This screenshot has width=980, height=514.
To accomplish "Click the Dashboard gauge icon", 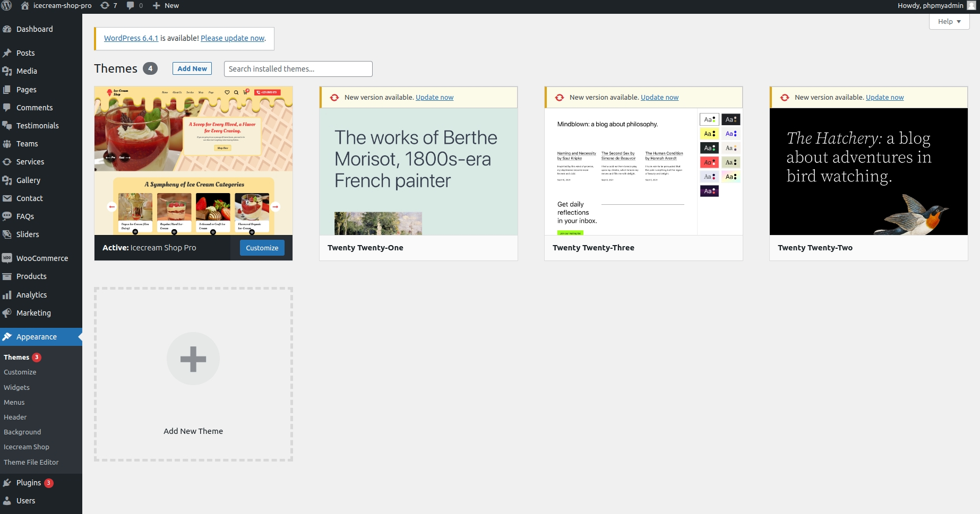I will pos(7,29).
